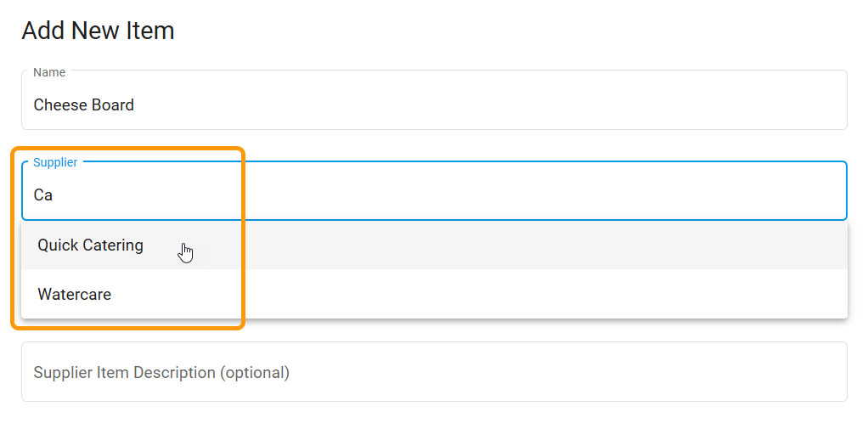Click the "(optional)" placeholder text
This screenshot has height=423, width=868.
255,373
